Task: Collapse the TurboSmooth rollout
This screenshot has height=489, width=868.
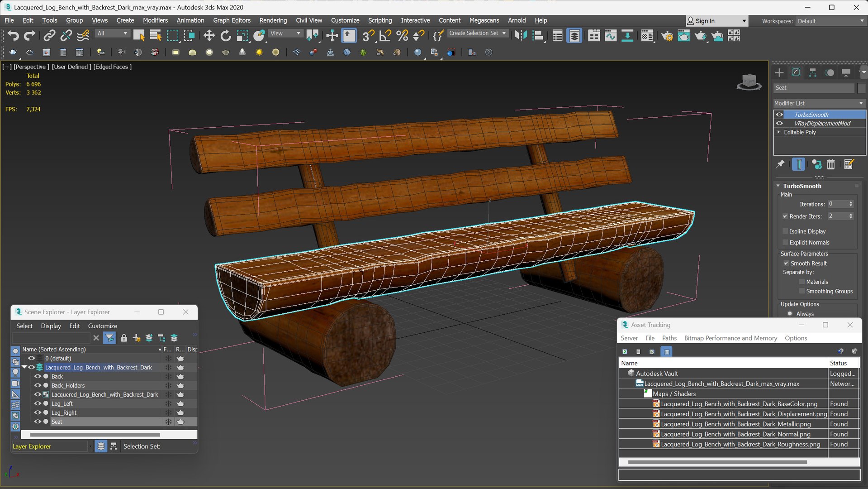Action: click(778, 186)
